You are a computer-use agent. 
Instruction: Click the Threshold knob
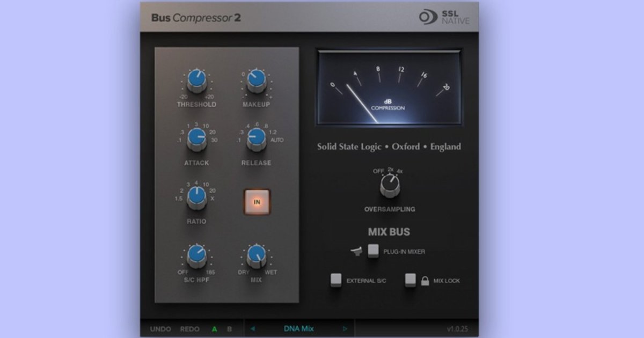197,82
